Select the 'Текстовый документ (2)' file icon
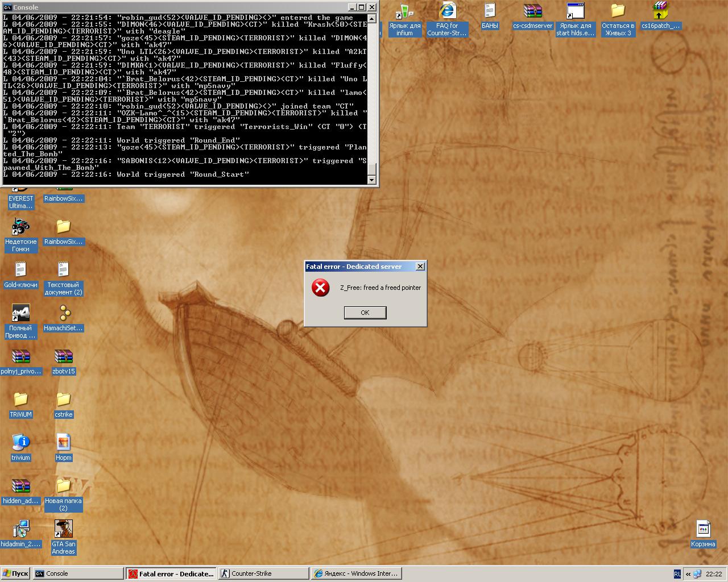The image size is (728, 582). pos(63,278)
